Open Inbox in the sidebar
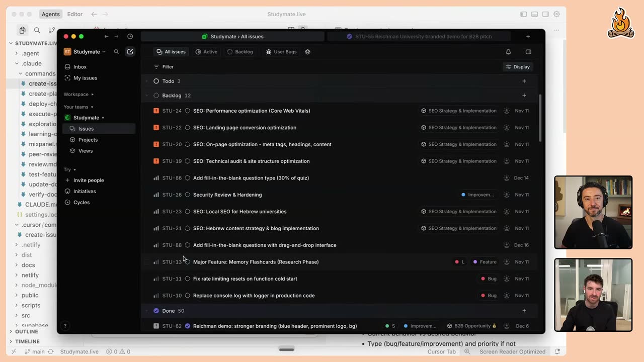This screenshot has height=362, width=644. (x=99, y=67)
